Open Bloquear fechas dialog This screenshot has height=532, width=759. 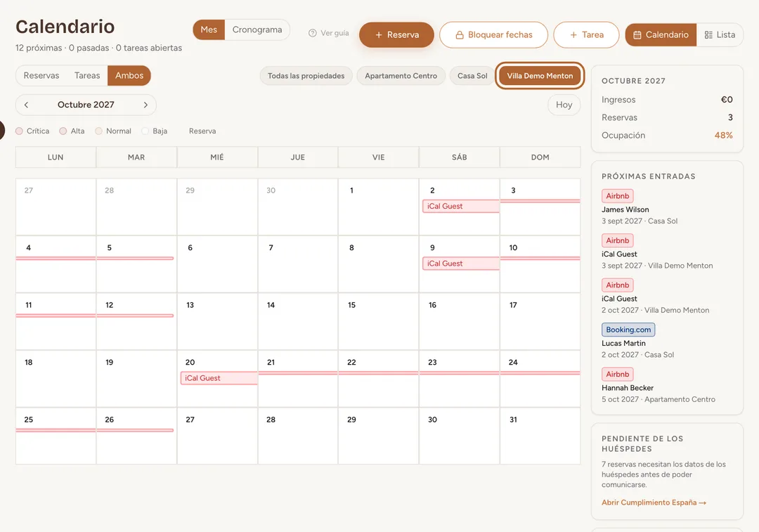tap(494, 35)
